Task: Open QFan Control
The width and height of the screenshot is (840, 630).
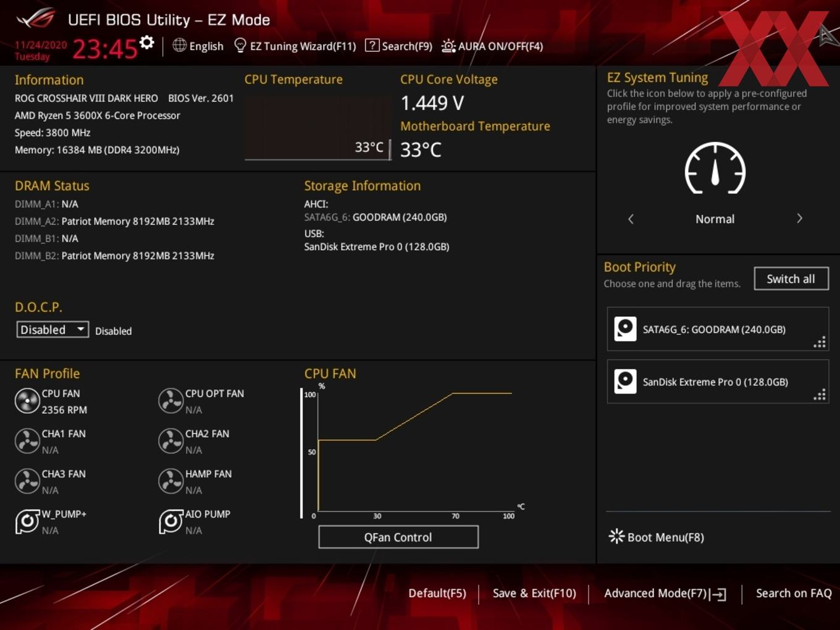Action: (398, 537)
